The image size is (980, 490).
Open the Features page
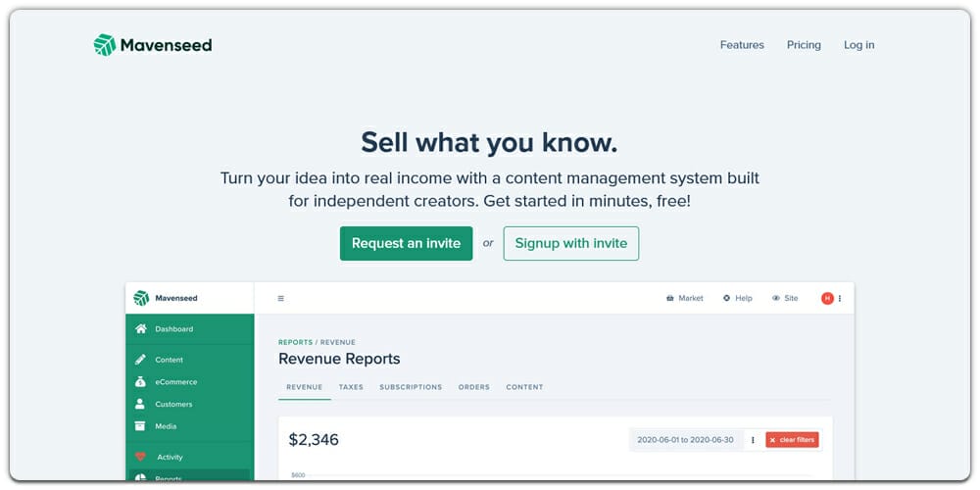pyautogui.click(x=742, y=45)
